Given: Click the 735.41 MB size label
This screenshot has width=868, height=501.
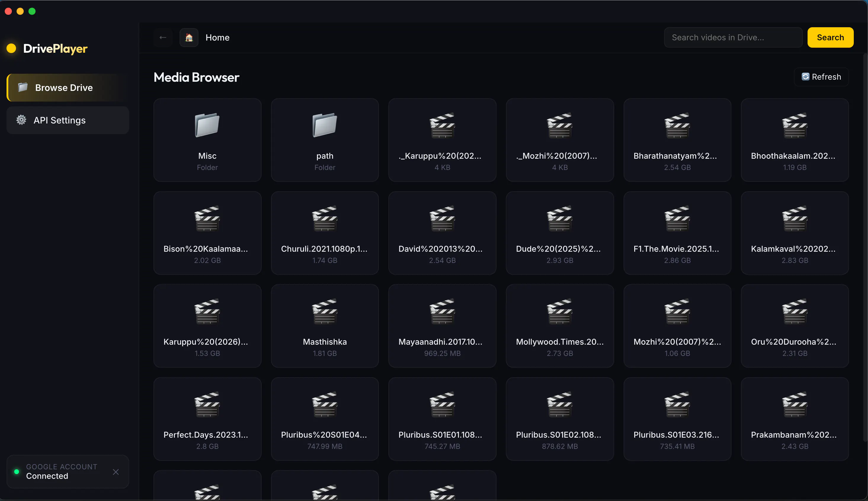Looking at the screenshot, I should 677,446.
